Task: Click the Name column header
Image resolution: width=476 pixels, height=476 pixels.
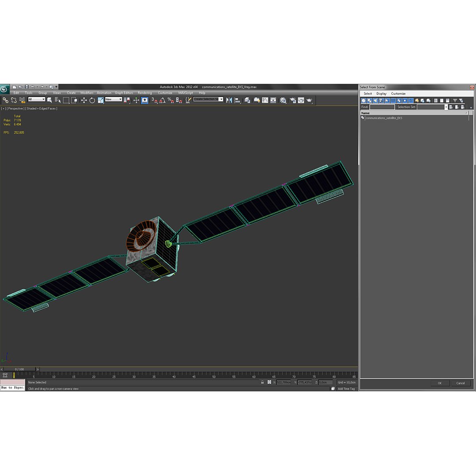Action: click(x=414, y=113)
